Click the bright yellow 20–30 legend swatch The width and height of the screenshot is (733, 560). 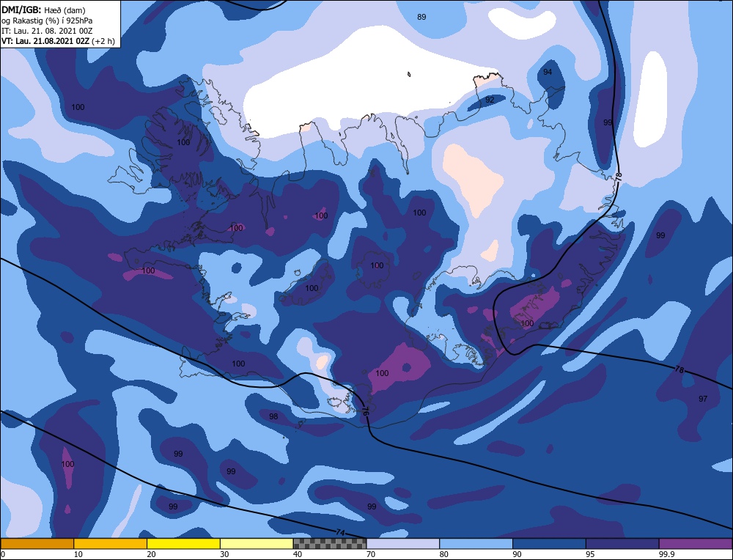(x=183, y=543)
